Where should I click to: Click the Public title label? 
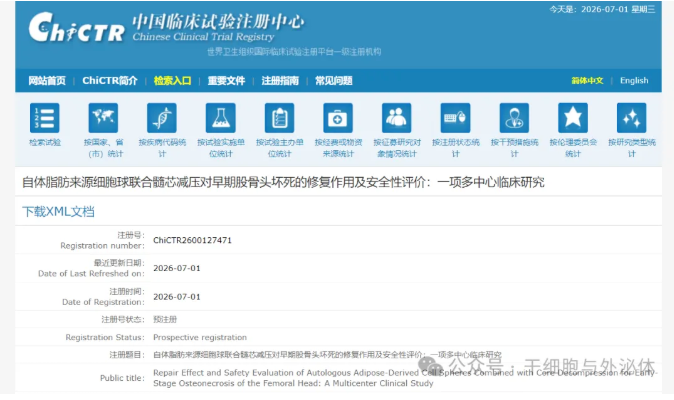[x=122, y=378]
